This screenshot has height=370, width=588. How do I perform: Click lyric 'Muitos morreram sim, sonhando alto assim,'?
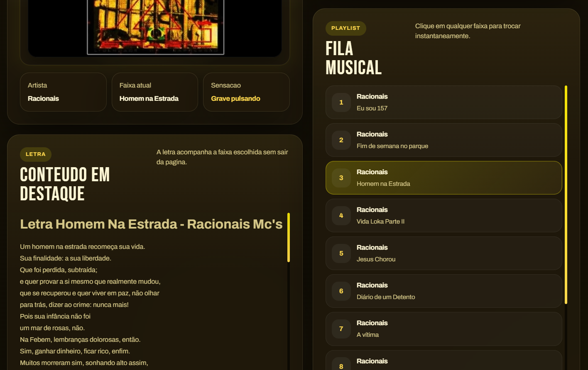pyautogui.click(x=84, y=363)
